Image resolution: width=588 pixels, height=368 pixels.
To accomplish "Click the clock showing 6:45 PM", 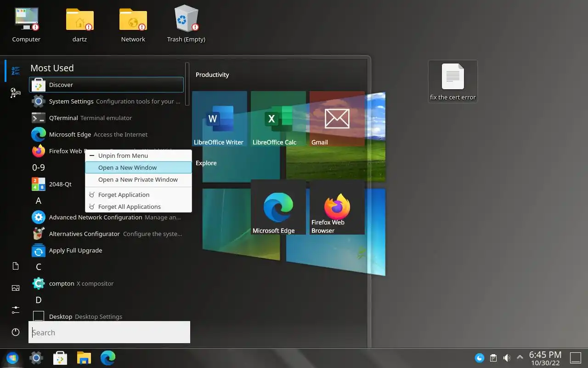I will click(545, 358).
